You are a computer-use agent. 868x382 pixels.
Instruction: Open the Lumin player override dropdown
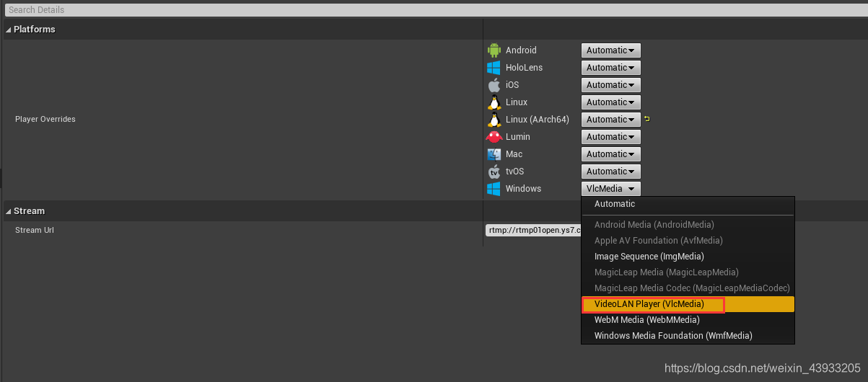(610, 137)
